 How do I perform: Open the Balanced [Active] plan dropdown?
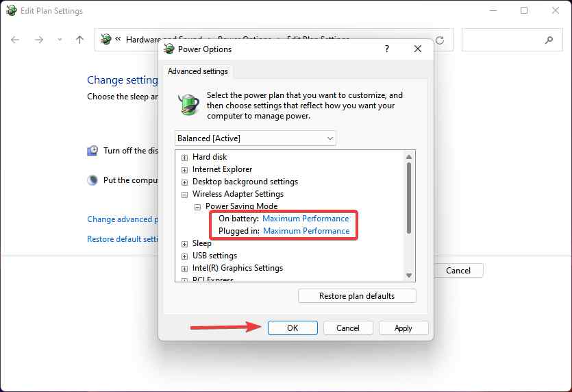(256, 138)
